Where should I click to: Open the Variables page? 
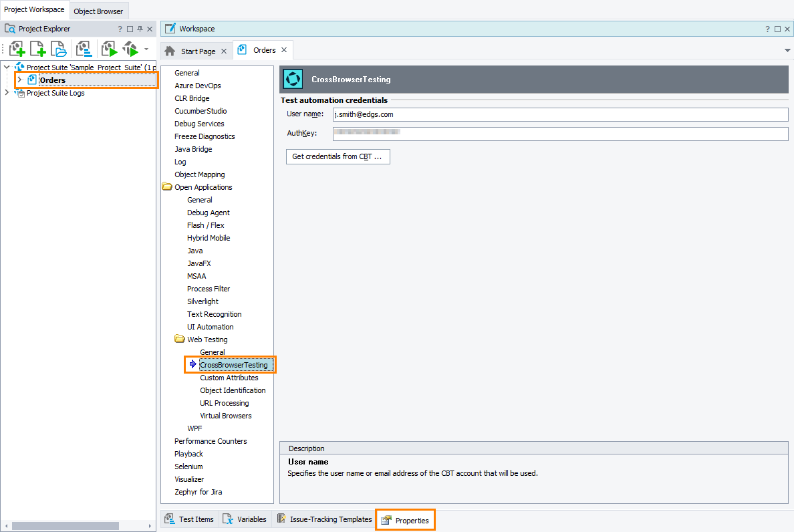245,519
